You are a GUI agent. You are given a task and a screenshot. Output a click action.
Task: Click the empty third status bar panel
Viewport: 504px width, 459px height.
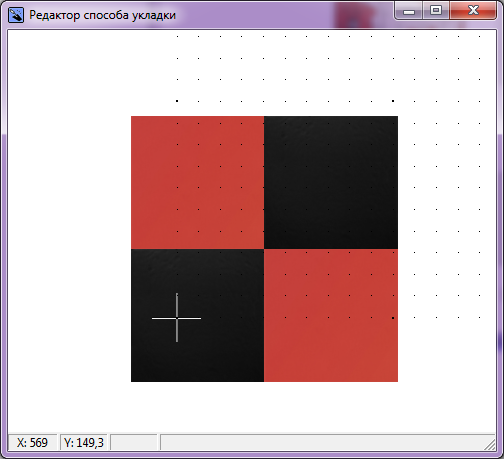click(x=133, y=442)
